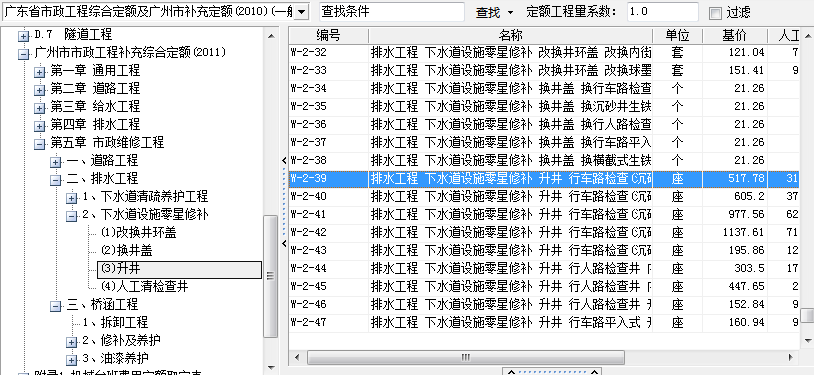The image size is (814, 375).
Task: Collapse 三、桥涵工程 node
Action: (x=56, y=306)
